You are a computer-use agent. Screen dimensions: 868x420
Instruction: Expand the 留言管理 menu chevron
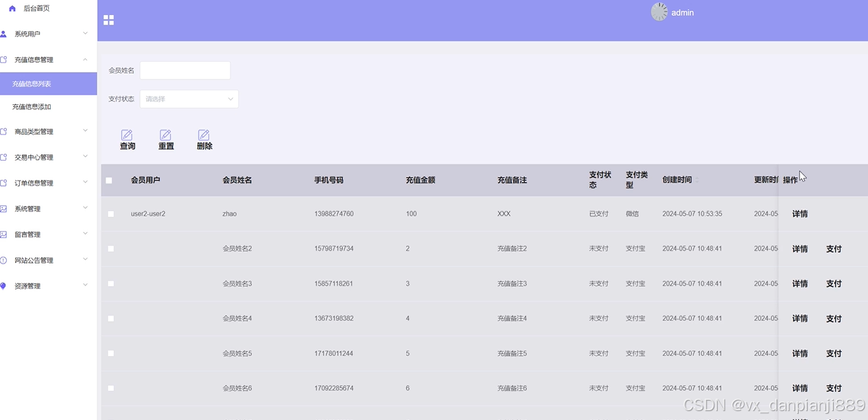(85, 233)
